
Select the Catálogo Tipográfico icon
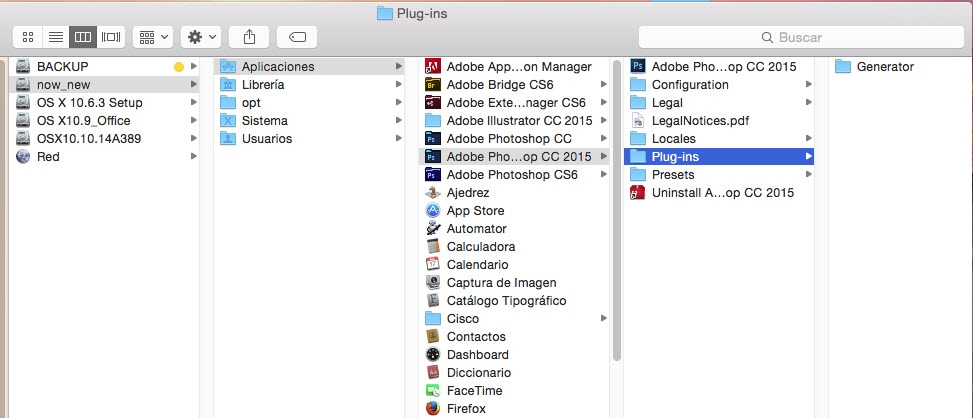pyautogui.click(x=433, y=300)
